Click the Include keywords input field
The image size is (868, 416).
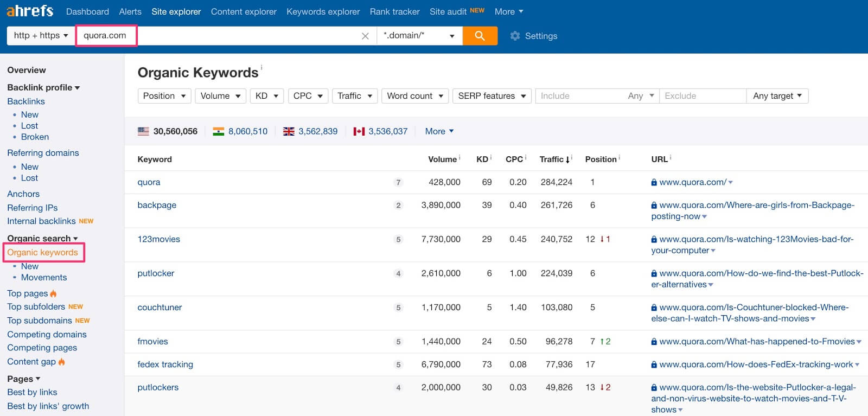(x=580, y=96)
